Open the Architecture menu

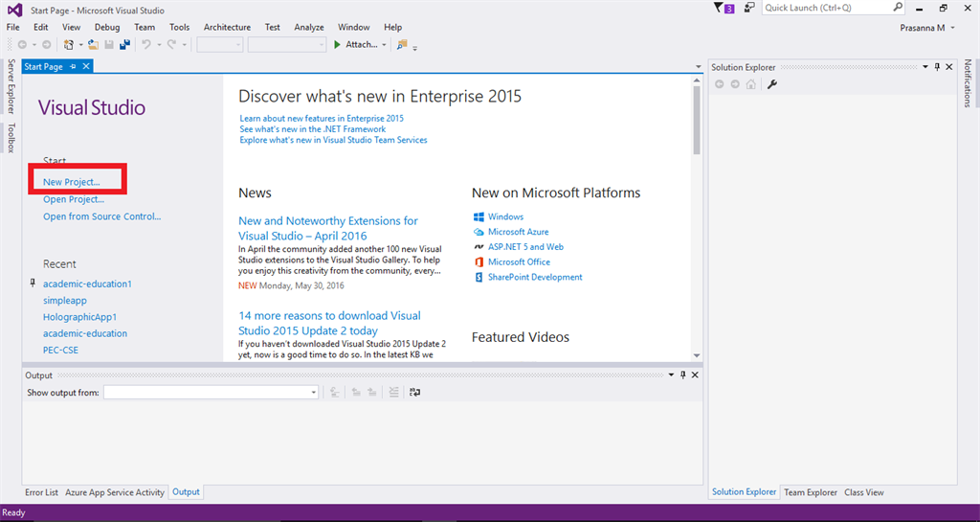pyautogui.click(x=227, y=28)
